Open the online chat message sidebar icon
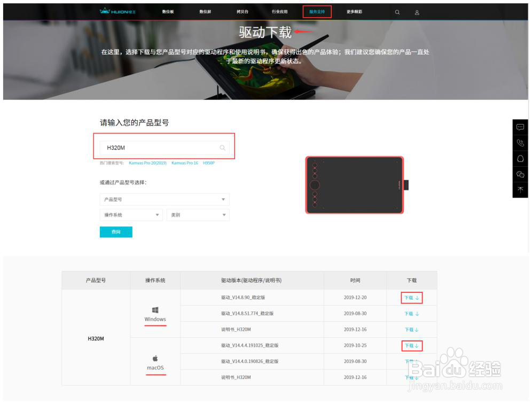 coord(520,127)
